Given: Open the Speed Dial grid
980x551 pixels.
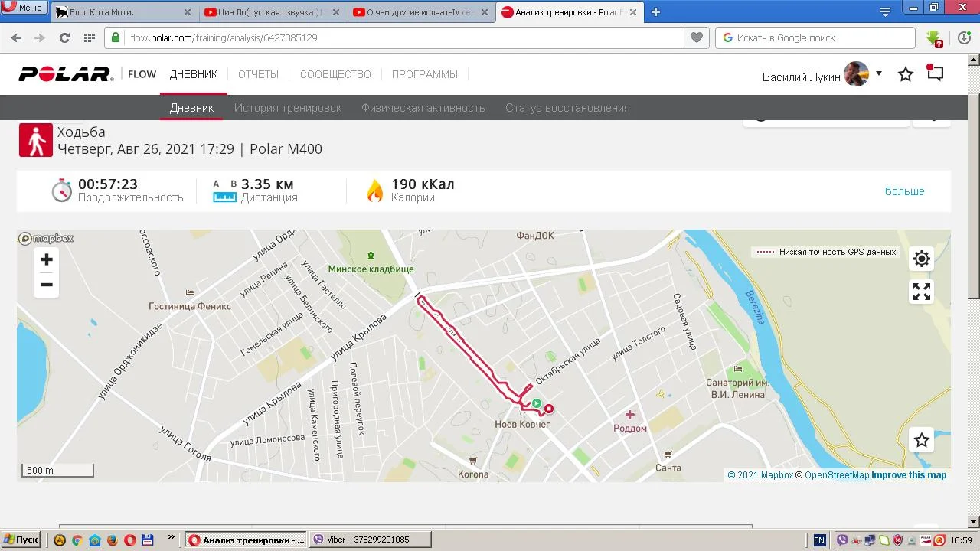Looking at the screenshot, I should [x=89, y=37].
